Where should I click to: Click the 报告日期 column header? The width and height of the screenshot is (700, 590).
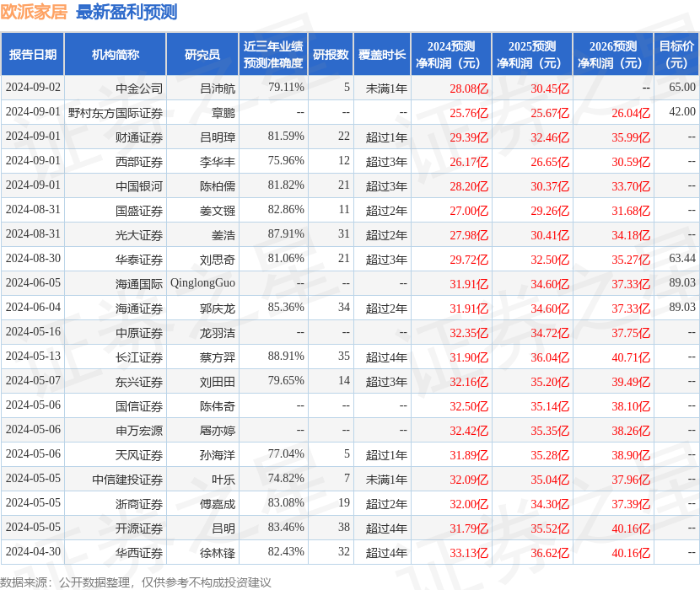(33, 55)
